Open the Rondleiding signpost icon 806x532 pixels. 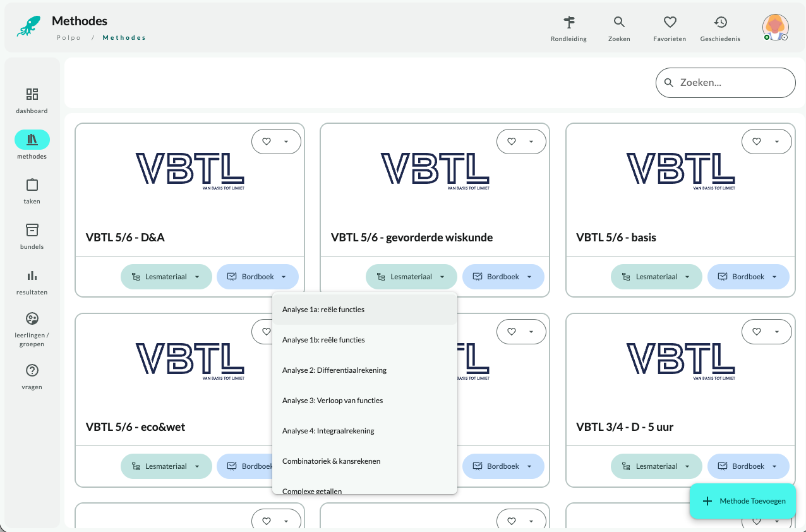pyautogui.click(x=568, y=22)
